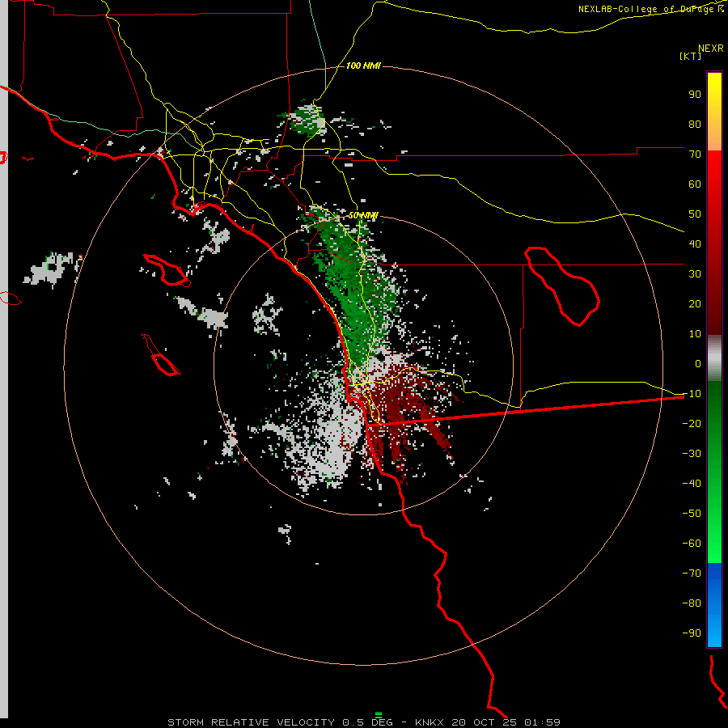The height and width of the screenshot is (728, 728).
Task: Click the 90 value on velocity scale
Action: (695, 95)
